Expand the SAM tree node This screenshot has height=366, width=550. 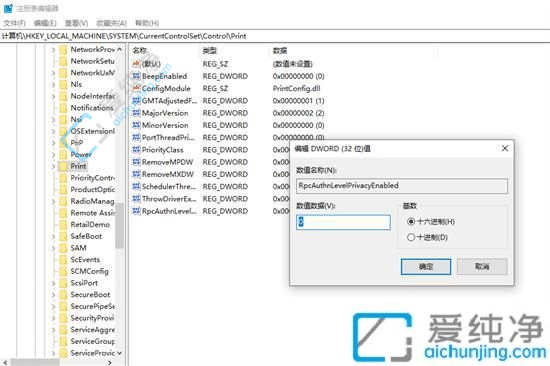[x=53, y=248]
